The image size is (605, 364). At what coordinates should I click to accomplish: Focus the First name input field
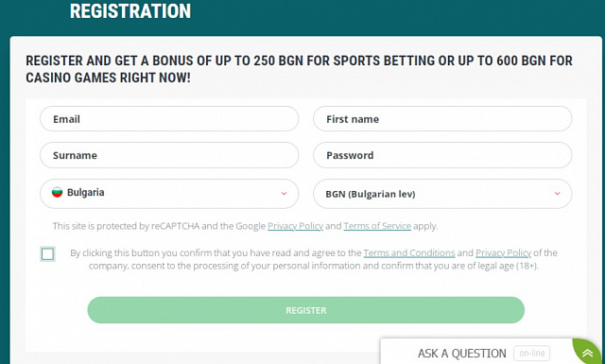[442, 119]
